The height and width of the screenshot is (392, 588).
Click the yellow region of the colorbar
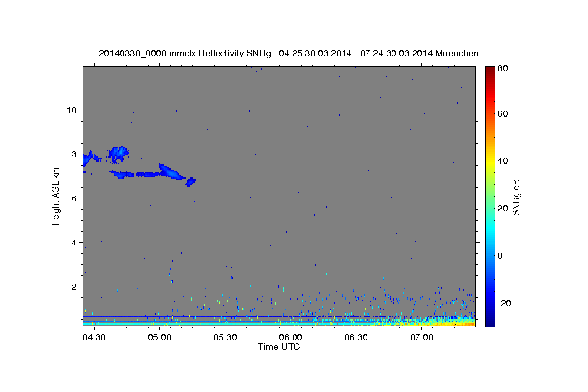[x=490, y=162]
